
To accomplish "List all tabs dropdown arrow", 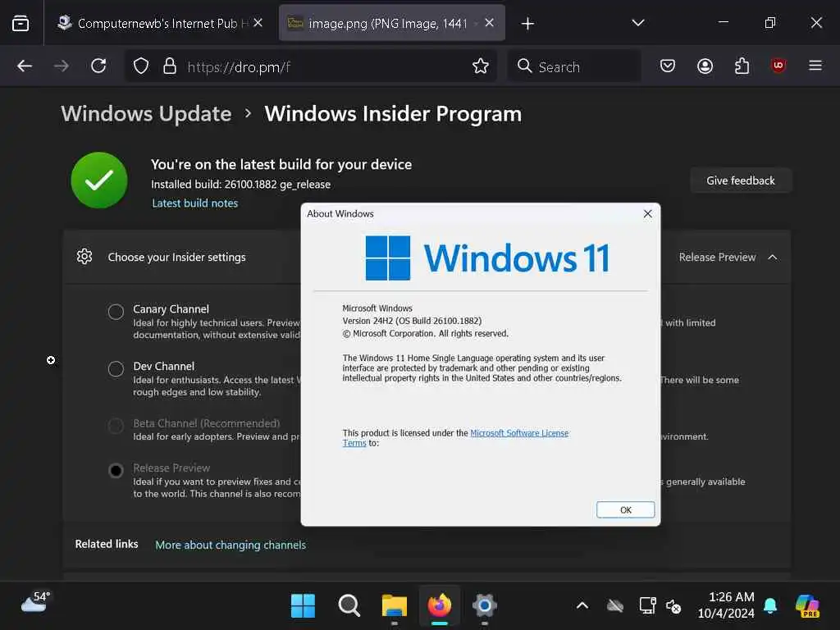I will pos(638,22).
